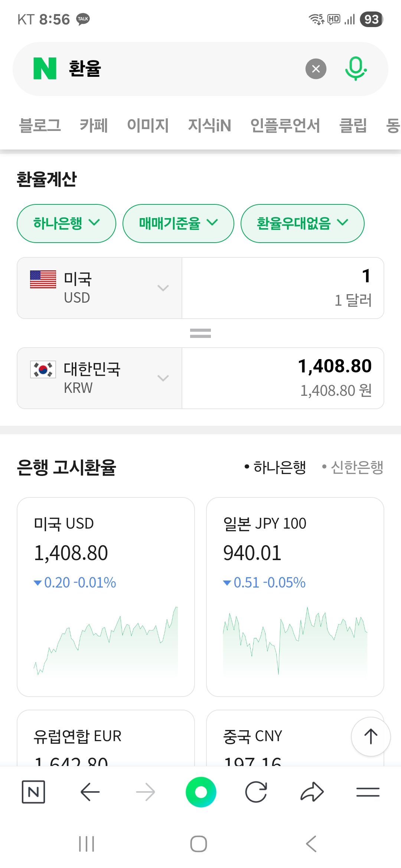
Task: Tap the green Naver N logo
Action: click(45, 69)
